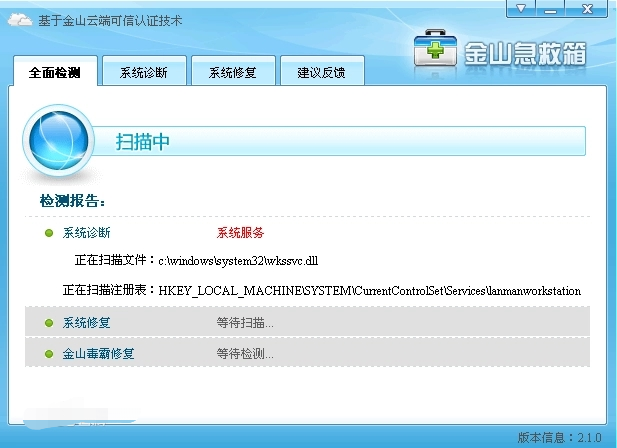Click the lanmanworkstation registry path
The image size is (617, 448).
coord(369,291)
